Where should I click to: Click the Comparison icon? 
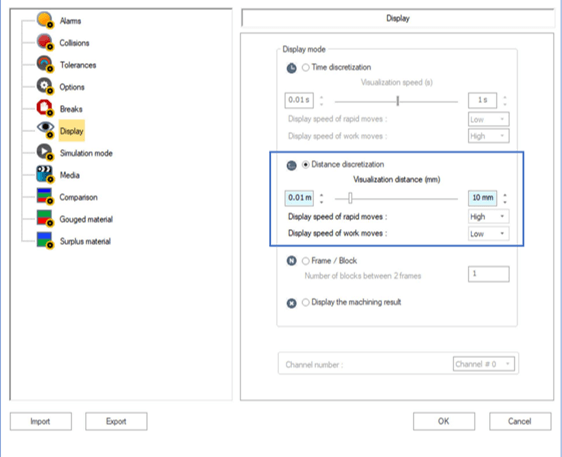click(45, 196)
